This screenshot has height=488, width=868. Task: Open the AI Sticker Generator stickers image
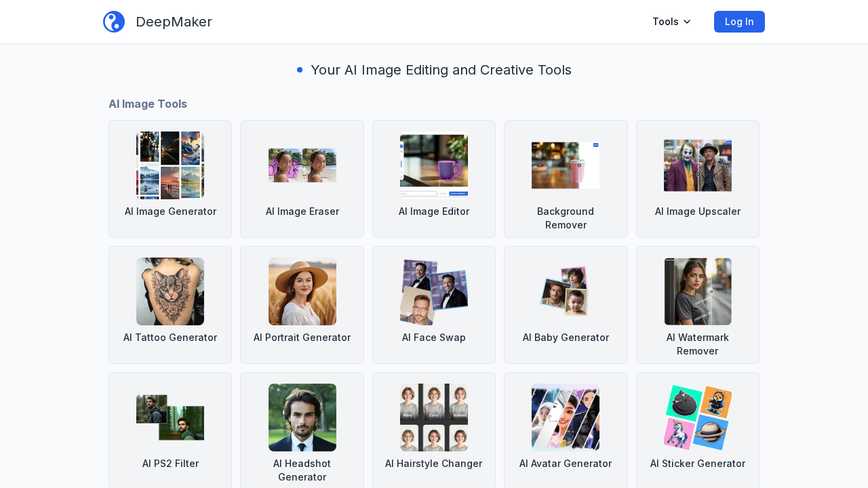[x=697, y=418]
